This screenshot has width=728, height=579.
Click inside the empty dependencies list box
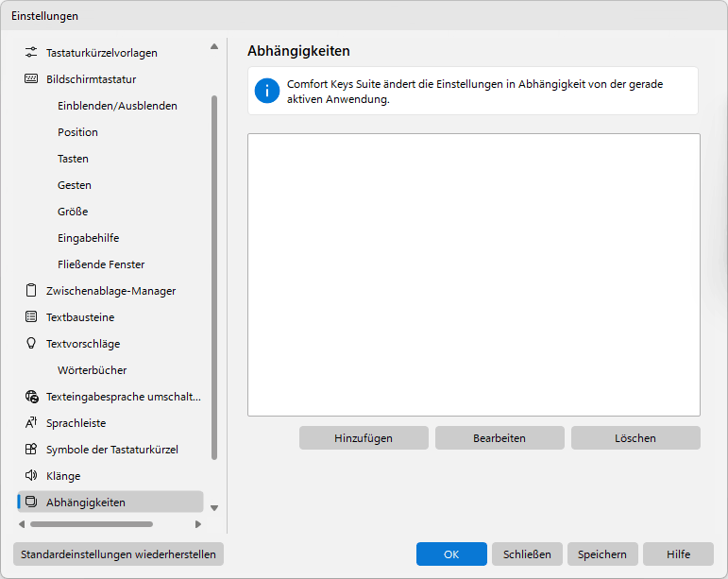[474, 275]
